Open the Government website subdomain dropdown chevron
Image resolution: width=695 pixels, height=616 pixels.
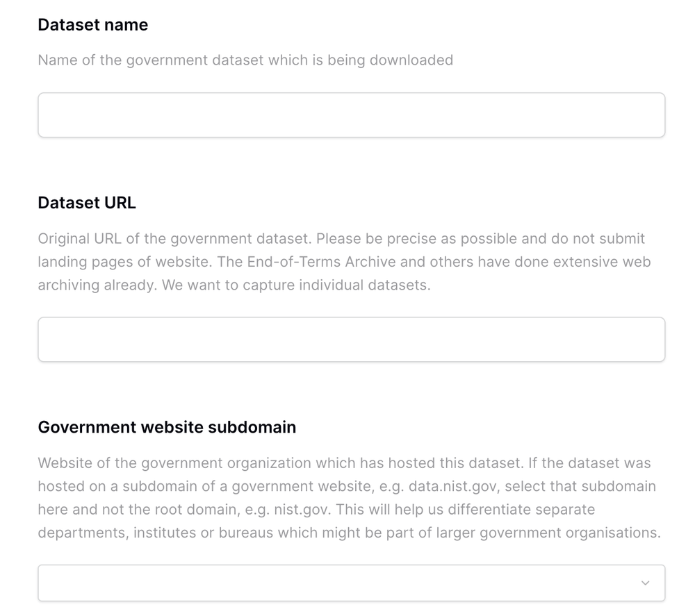(645, 583)
